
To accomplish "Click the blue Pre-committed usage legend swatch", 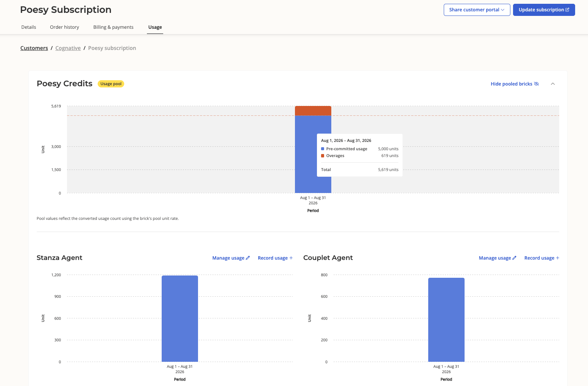I will (323, 149).
